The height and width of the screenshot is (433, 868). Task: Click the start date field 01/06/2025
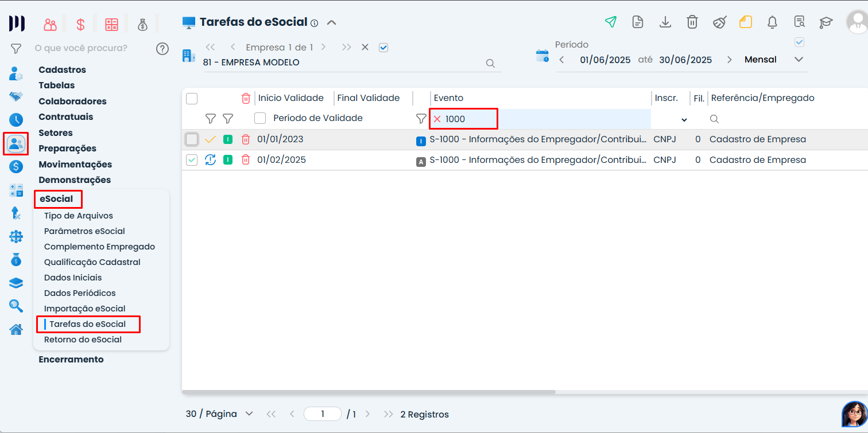(x=605, y=60)
